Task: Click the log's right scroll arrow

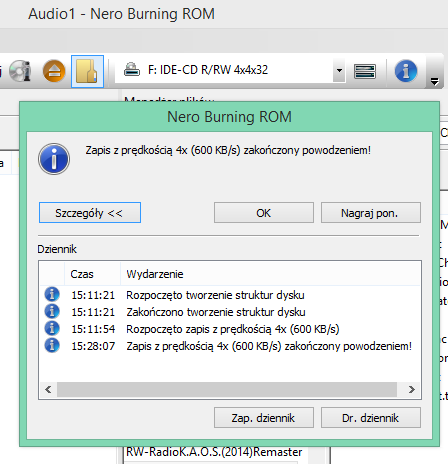Action: tap(412, 389)
